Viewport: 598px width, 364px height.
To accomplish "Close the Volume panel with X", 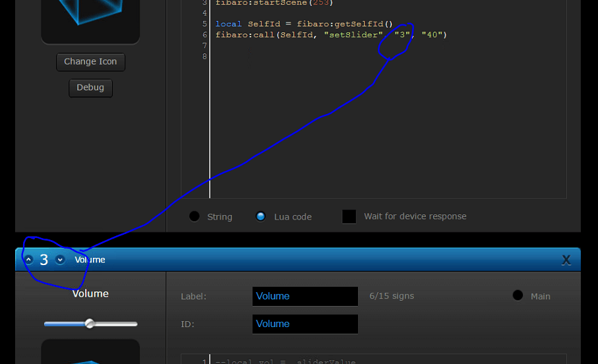I will pos(566,260).
